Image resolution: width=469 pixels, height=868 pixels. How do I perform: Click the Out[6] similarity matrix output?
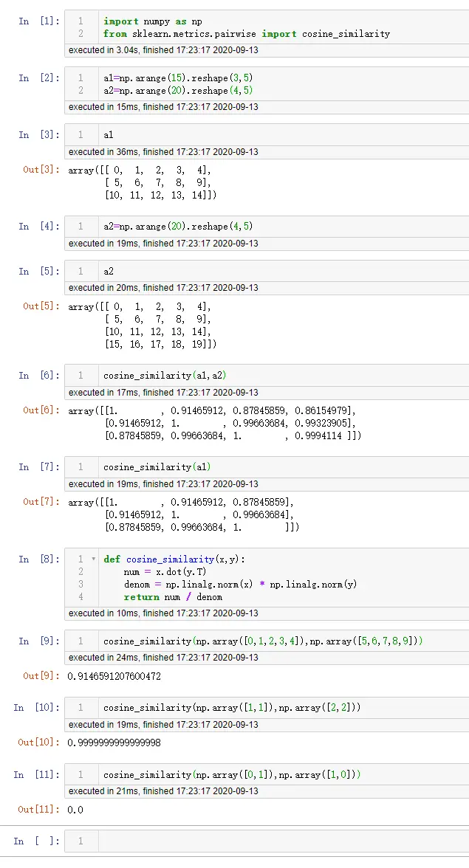[x=214, y=423]
